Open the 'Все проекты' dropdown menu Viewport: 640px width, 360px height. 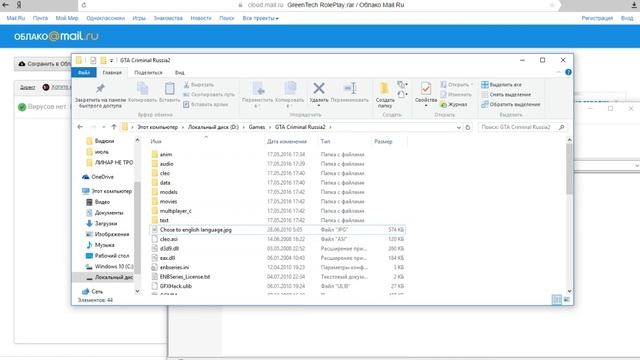click(260, 18)
